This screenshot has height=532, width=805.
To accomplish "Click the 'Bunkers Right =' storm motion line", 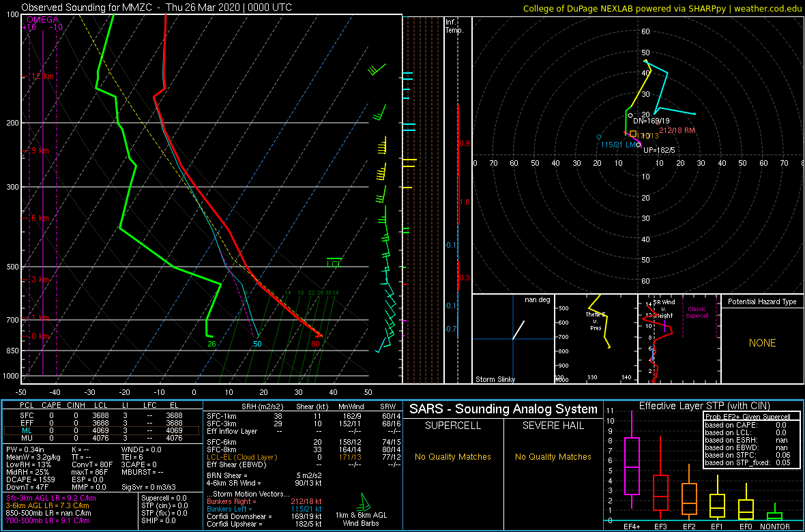I will click(x=264, y=501).
